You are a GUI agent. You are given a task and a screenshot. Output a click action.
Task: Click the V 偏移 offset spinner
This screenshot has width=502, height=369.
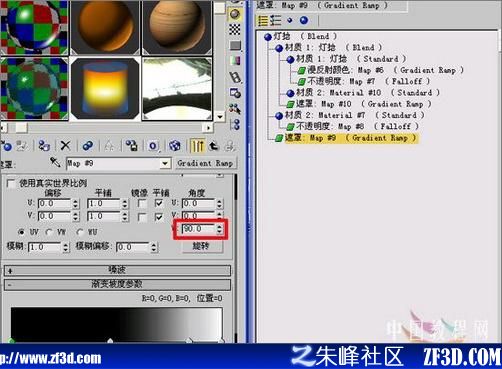point(76,217)
